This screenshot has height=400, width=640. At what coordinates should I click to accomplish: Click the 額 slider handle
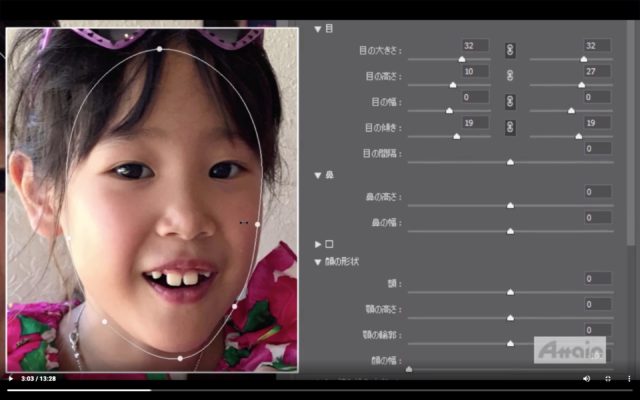coord(510,292)
